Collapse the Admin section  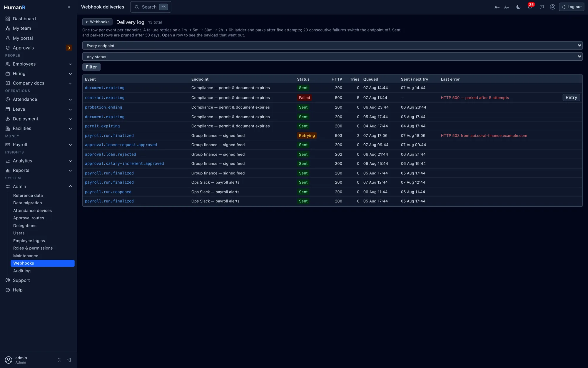tap(39, 187)
